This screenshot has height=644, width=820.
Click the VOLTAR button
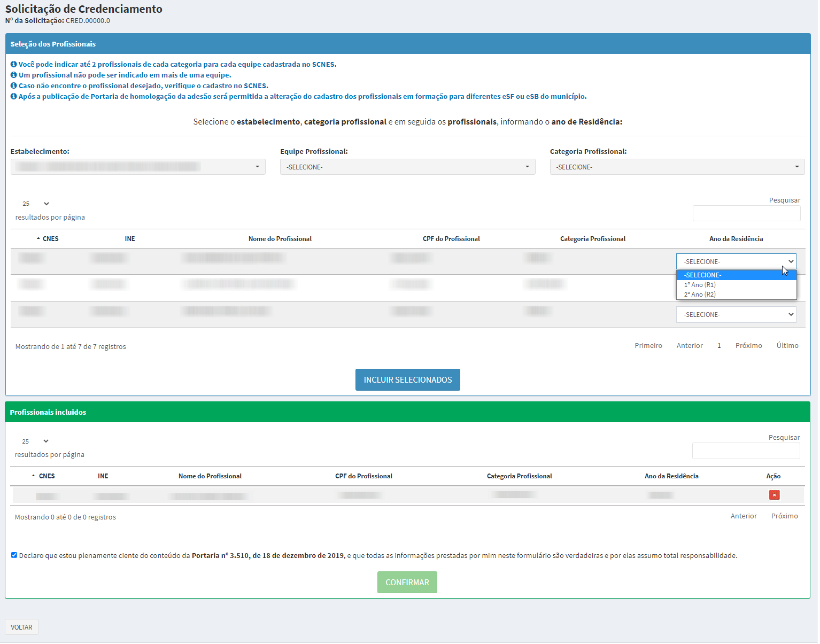click(21, 627)
